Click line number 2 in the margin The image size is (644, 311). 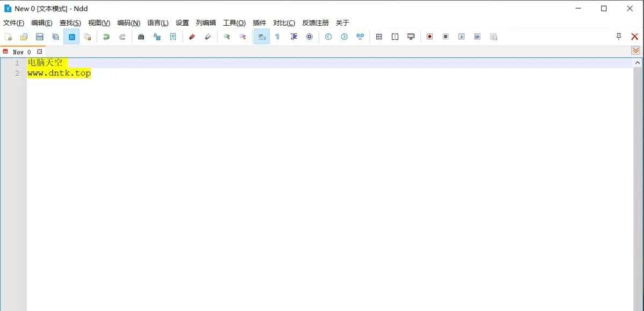(17, 73)
